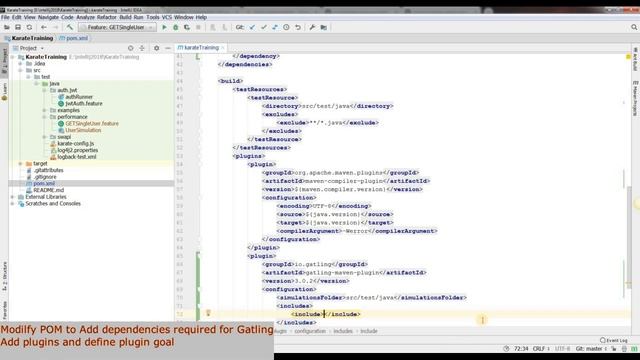Expand External Libraries node
Image resolution: width=640 pixels, height=360 pixels.
point(12,197)
